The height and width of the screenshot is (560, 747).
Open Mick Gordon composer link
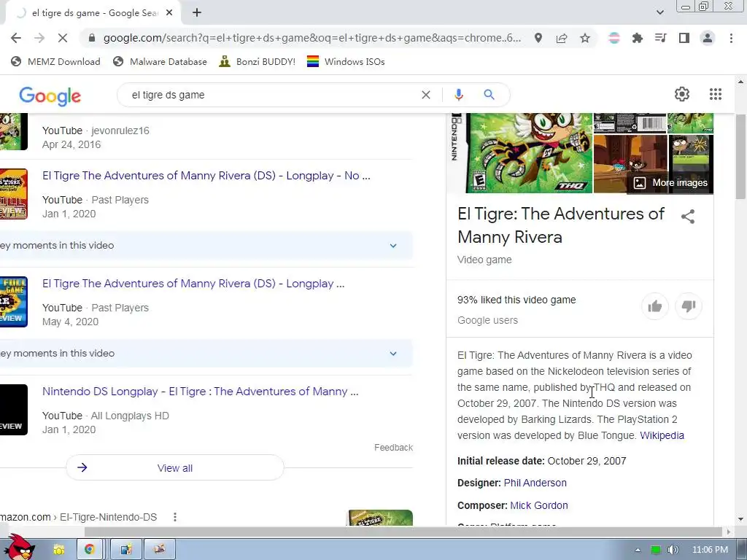tap(539, 505)
